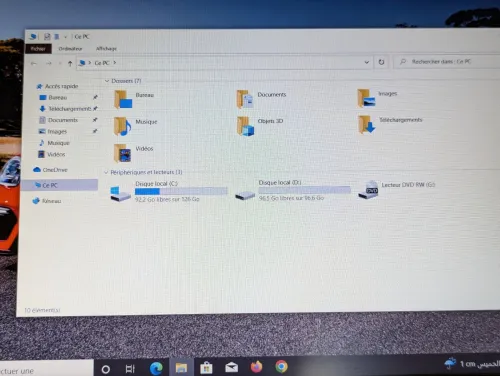Click the Ce PC breadcrumb in address bar

tap(102, 63)
